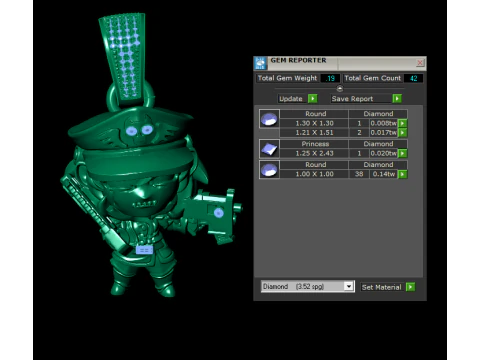The image size is (480, 360).
Task: Click the Total Gem Count label
Action: coord(372,78)
